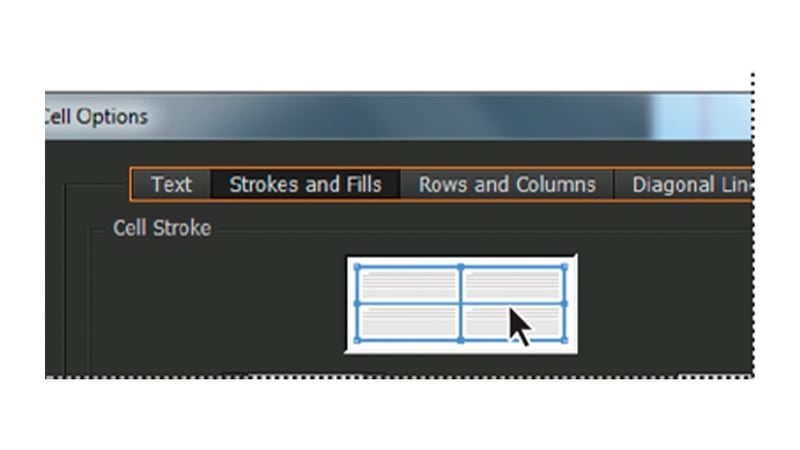Toggle the bottom edge stroke in proxy
The width and height of the screenshot is (800, 450).
[410, 341]
